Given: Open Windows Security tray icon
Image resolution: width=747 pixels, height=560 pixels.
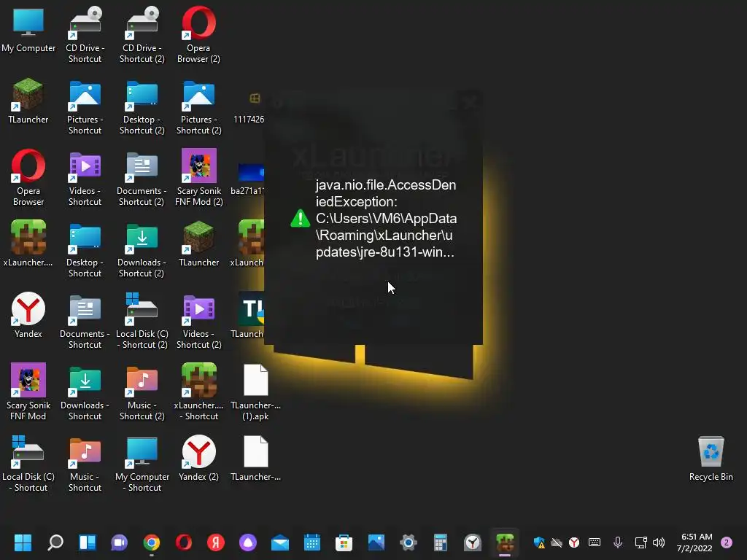Looking at the screenshot, I should pos(539,542).
